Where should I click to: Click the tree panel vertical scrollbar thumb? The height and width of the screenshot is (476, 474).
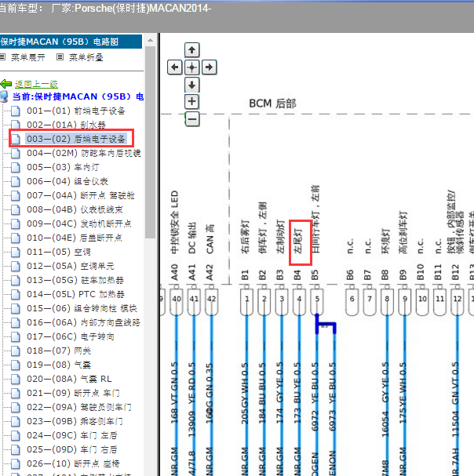tap(150, 142)
